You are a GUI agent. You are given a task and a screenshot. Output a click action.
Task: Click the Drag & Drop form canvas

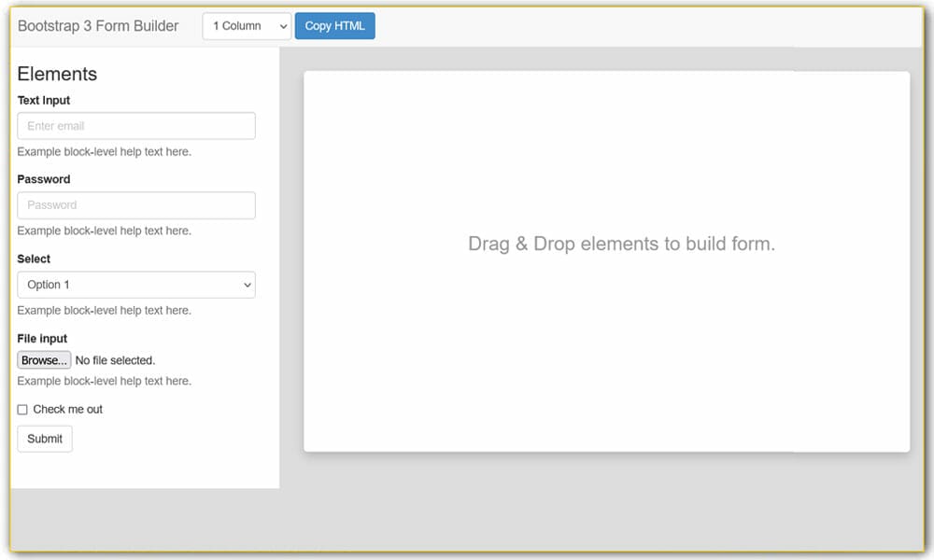pos(606,262)
